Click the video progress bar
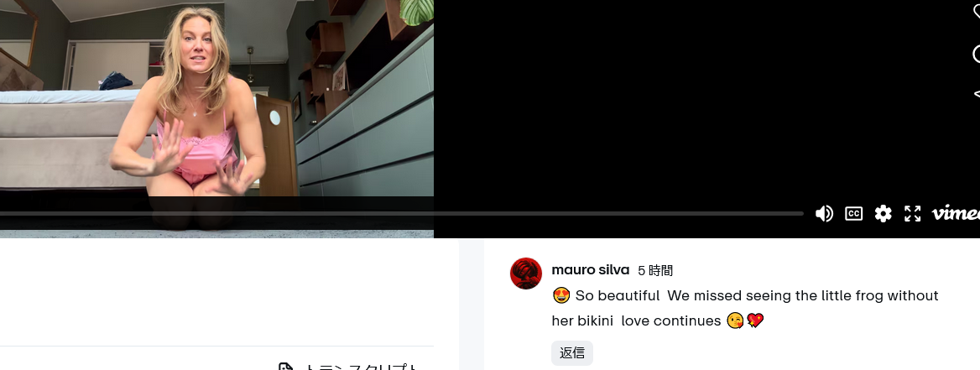 click(401, 214)
